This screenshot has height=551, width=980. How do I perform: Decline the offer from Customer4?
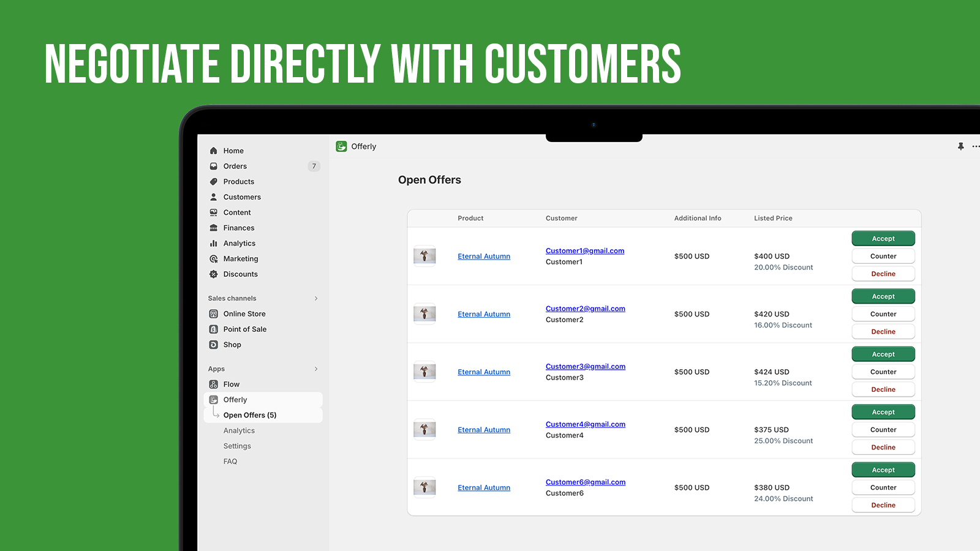[x=883, y=448]
